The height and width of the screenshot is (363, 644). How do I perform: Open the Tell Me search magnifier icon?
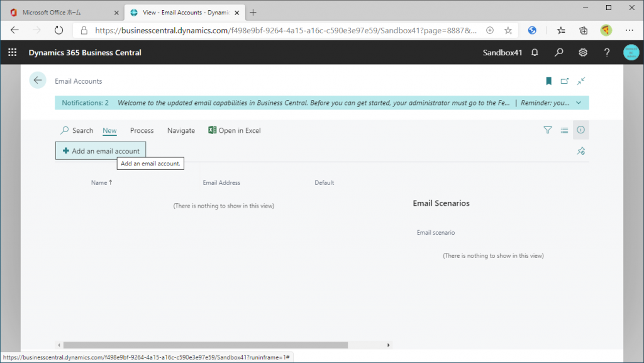tap(558, 53)
